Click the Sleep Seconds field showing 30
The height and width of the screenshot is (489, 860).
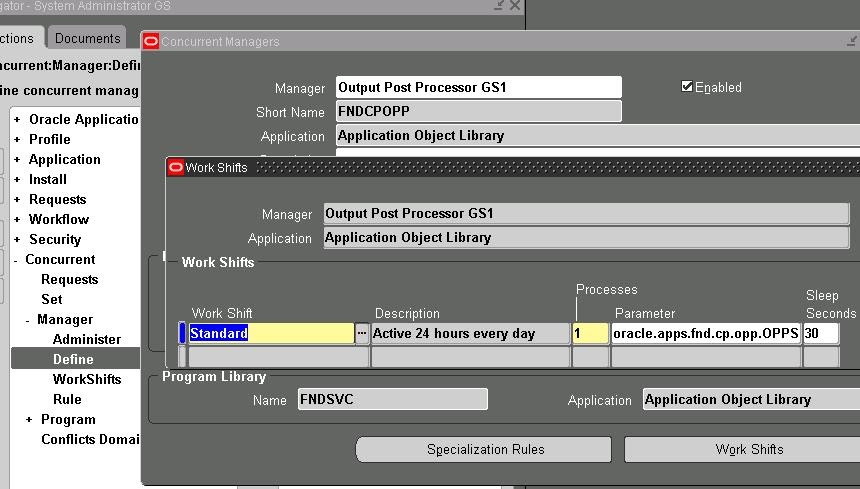[821, 333]
